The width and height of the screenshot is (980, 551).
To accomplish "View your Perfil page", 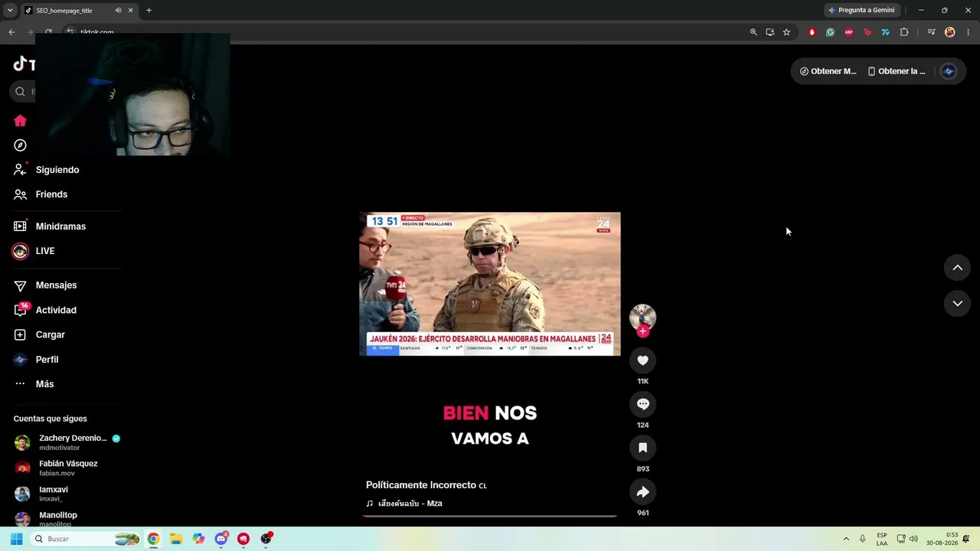I will (37, 360).
